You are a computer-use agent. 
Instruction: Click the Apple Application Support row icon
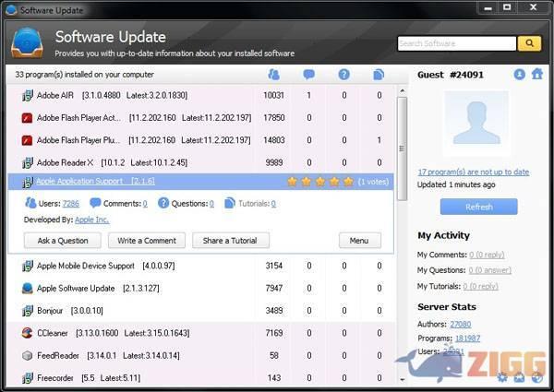(x=27, y=182)
